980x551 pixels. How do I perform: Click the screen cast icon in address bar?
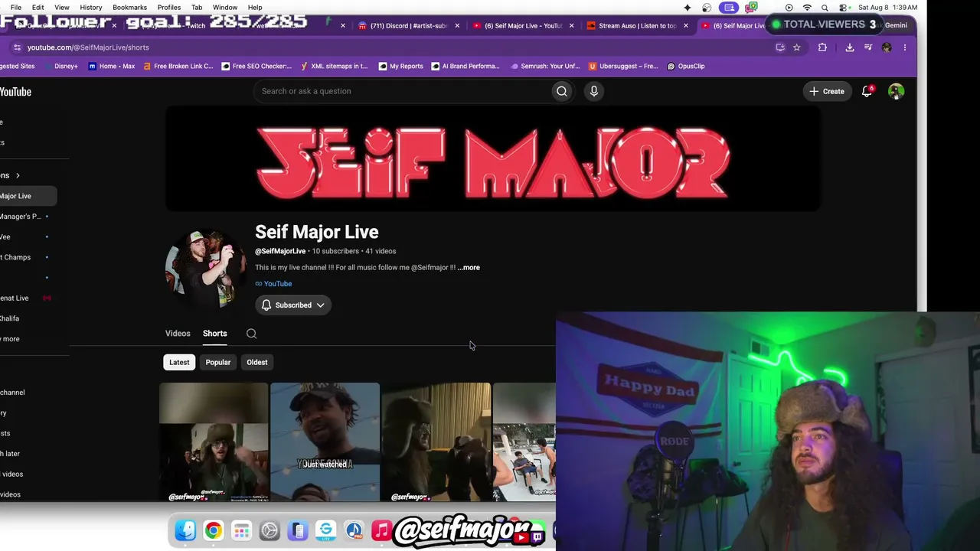pos(780,47)
